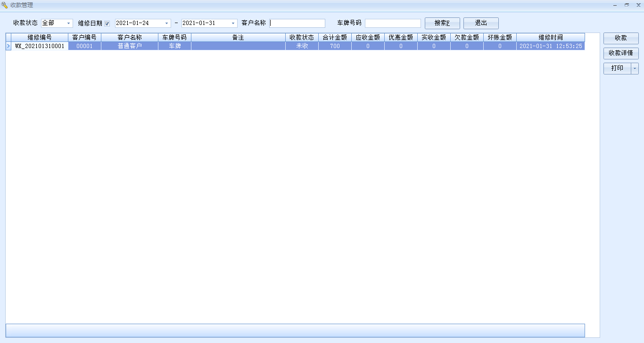644x343 pixels.
Task: Open 收款详情 details
Action: (x=621, y=53)
